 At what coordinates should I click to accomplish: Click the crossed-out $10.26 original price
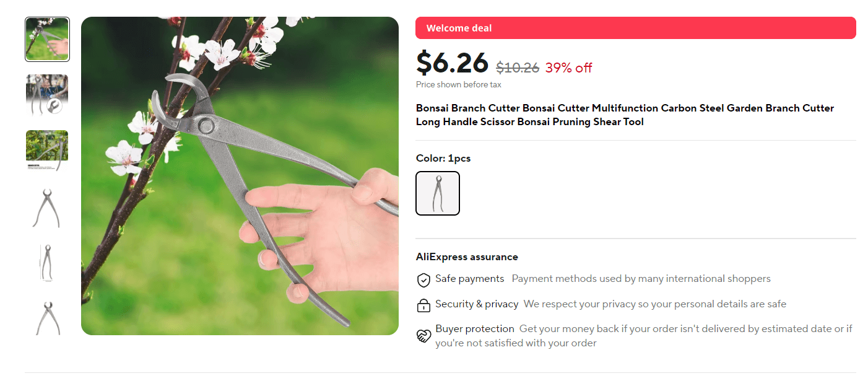(x=518, y=68)
